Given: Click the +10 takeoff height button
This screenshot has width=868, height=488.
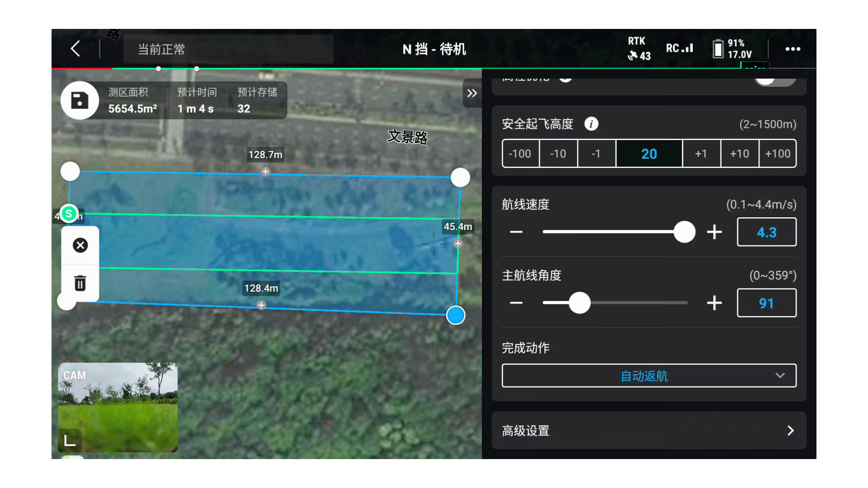Looking at the screenshot, I should [739, 154].
